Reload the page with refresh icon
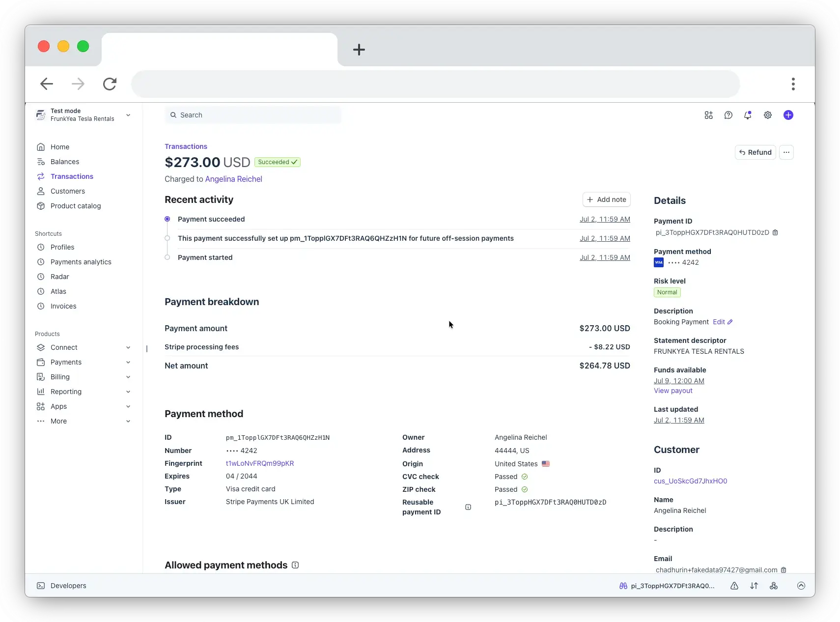This screenshot has width=840, height=622. pos(110,84)
